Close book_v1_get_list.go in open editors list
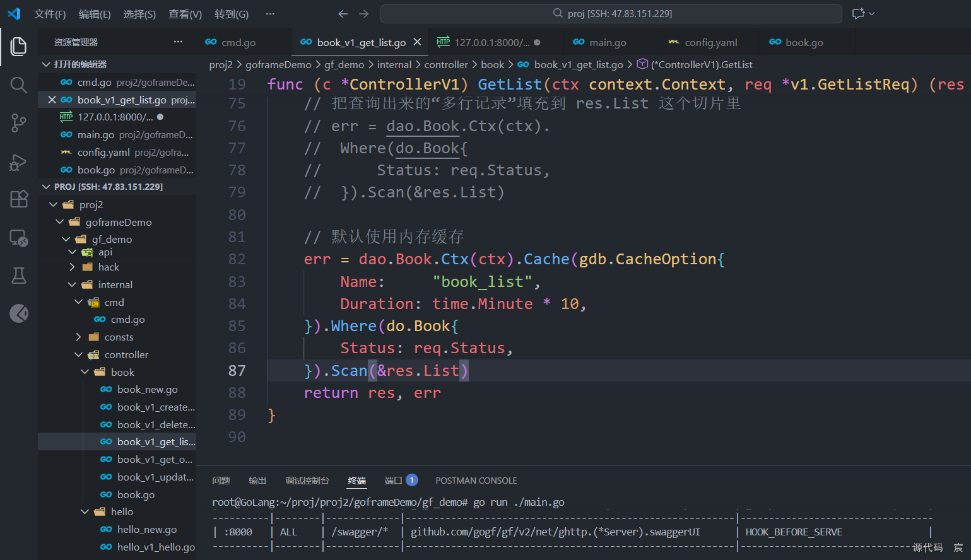 [x=52, y=100]
